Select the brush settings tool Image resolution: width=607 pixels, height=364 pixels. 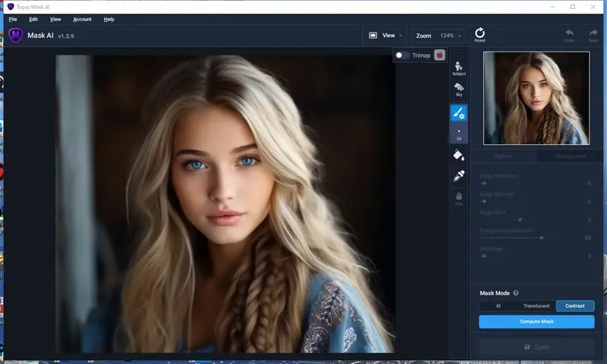coord(459,113)
